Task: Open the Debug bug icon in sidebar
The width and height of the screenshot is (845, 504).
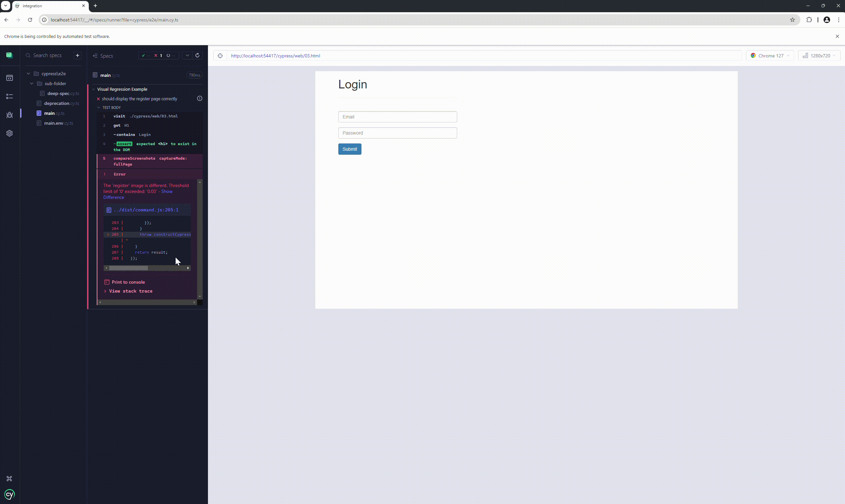Action: click(x=10, y=115)
